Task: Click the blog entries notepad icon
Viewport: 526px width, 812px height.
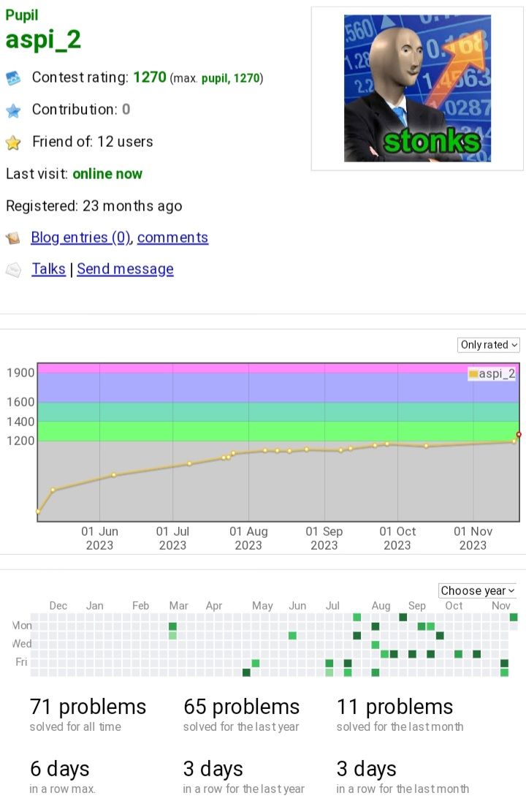Action: point(13,238)
